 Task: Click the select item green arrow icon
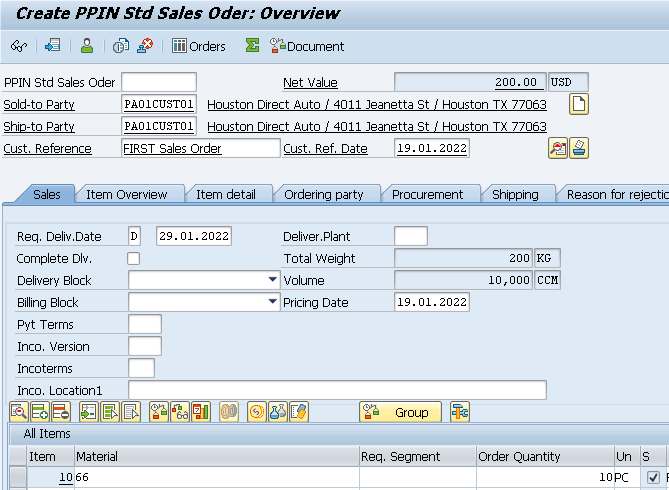(89, 412)
